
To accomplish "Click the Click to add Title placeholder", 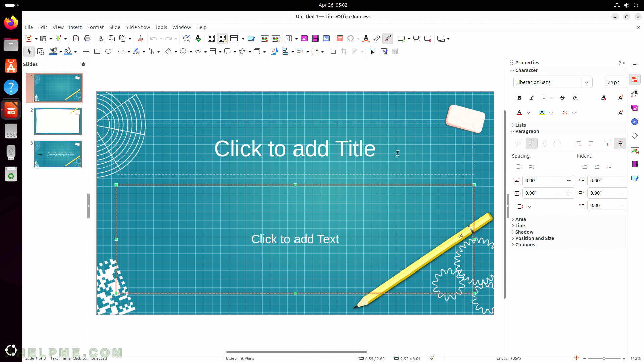I will 295,149.
